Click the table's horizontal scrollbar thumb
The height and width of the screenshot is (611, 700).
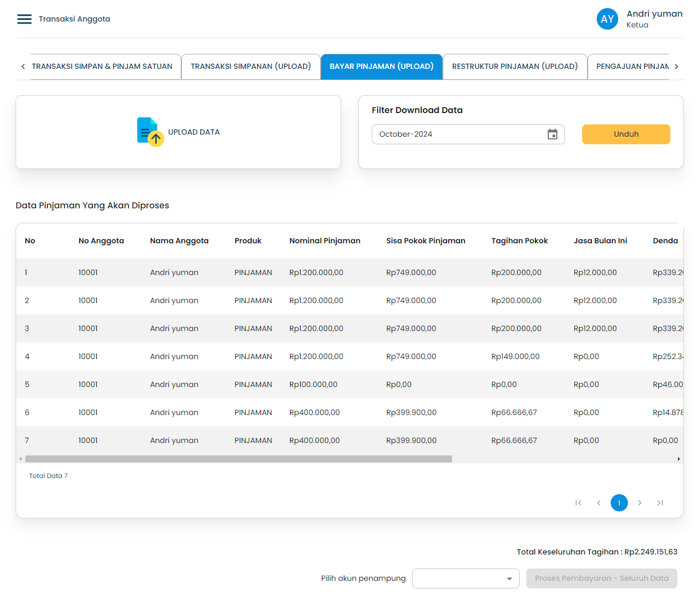click(238, 459)
